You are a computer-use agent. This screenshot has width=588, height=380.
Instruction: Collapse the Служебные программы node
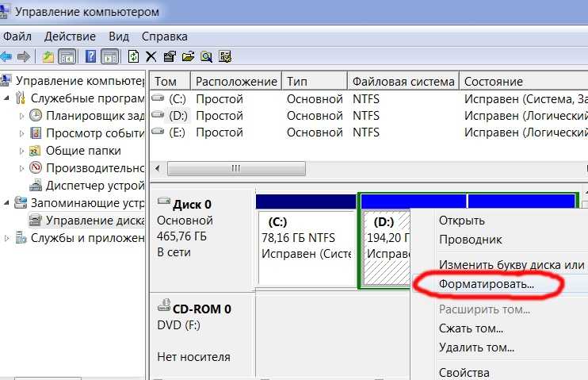[6, 98]
